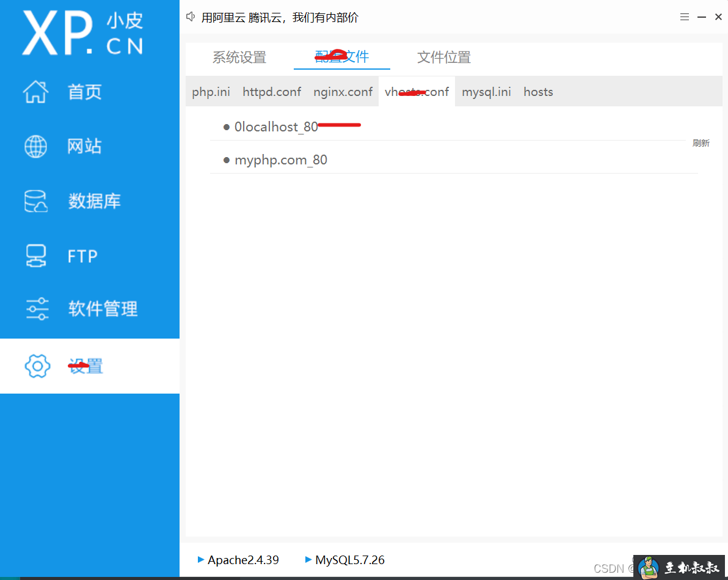Click the Apache2.4.39 play arrow
728x580 pixels.
(x=200, y=560)
